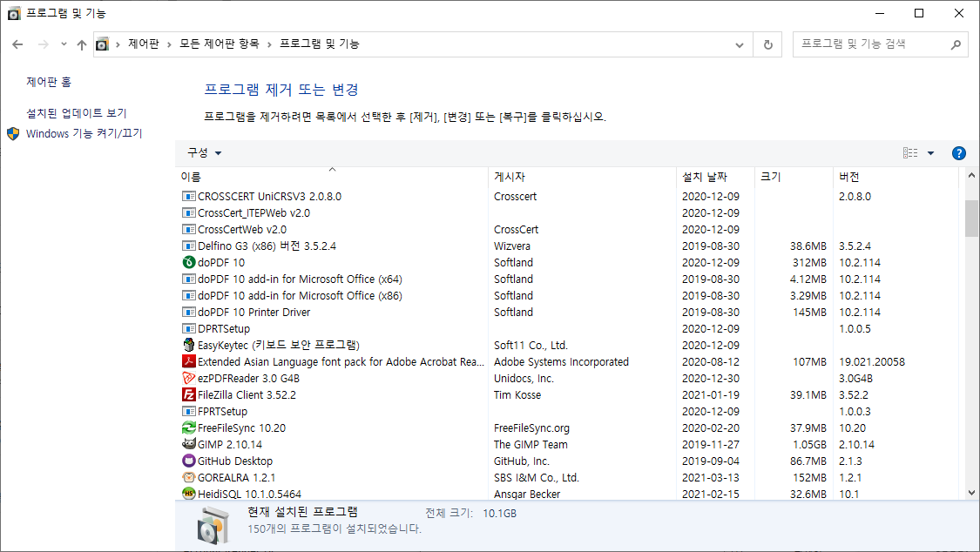Viewport: 980px width, 552px height.
Task: Click 모든 제어판 항목 in the breadcrumb
Action: tap(220, 44)
